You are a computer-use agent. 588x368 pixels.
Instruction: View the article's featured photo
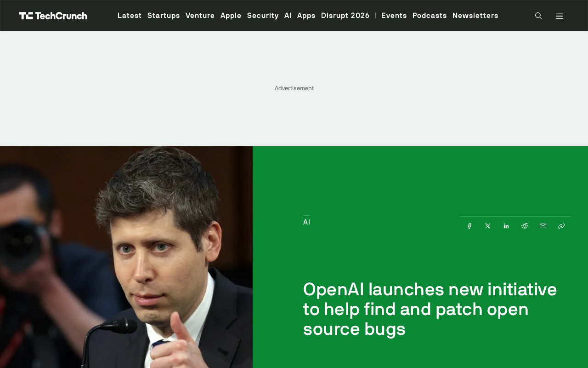126,257
